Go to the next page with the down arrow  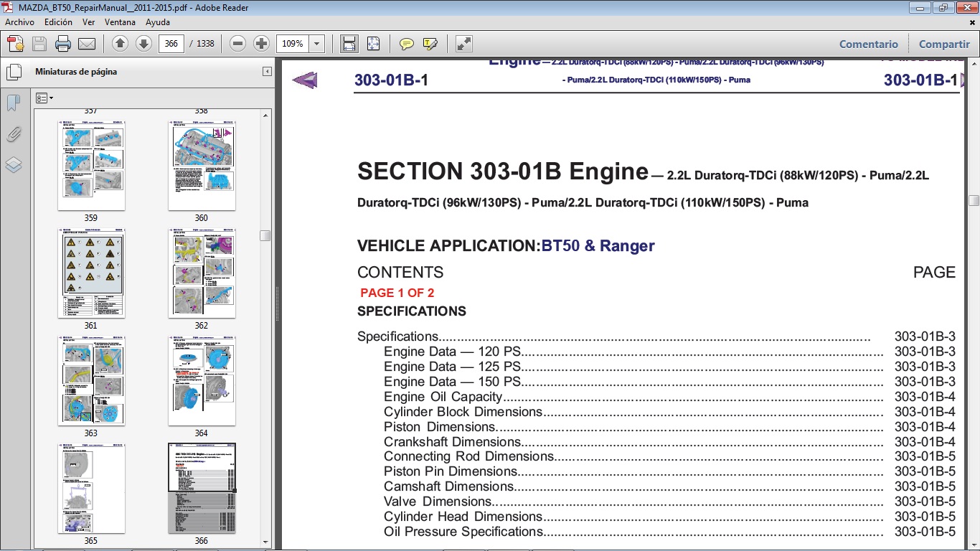pos(143,44)
